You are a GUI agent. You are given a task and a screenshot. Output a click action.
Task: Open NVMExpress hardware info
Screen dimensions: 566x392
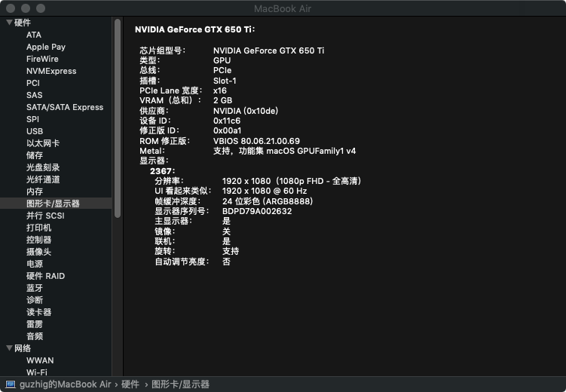pyautogui.click(x=51, y=71)
